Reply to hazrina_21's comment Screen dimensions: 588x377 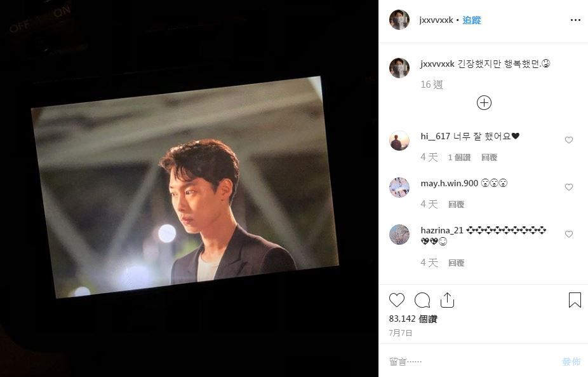(456, 263)
